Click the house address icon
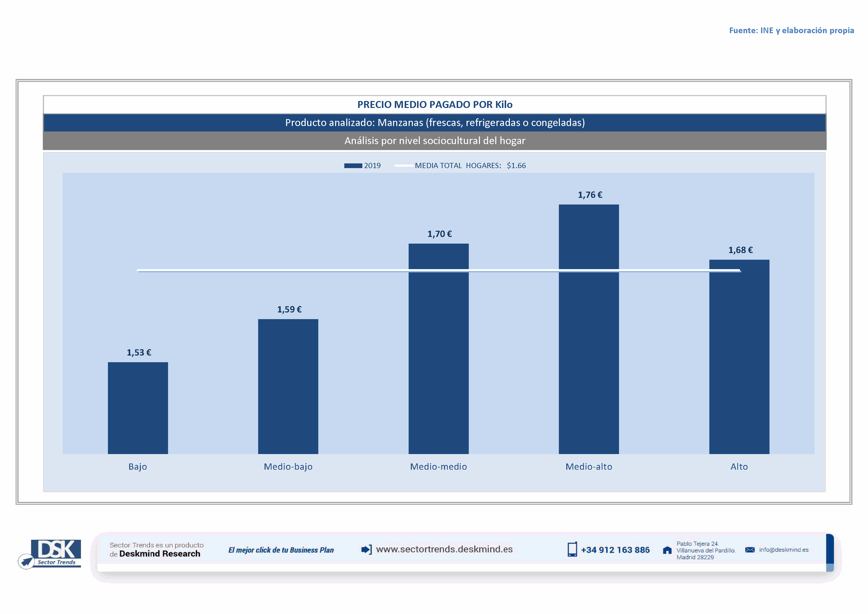 (667, 550)
